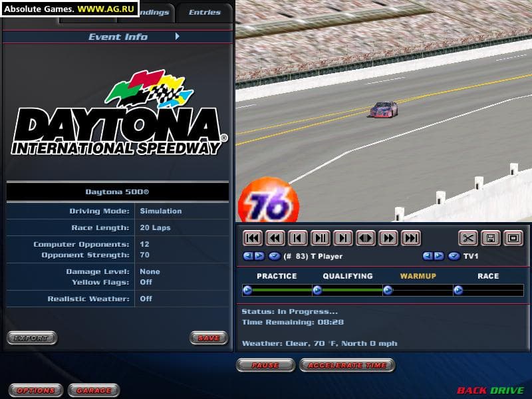
Task: Click Damage Level value None
Action: coord(150,271)
